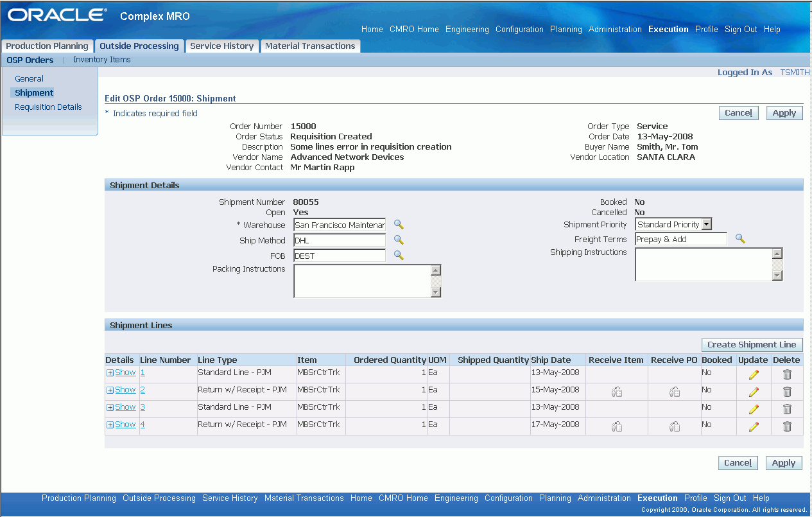The width and height of the screenshot is (812, 517).
Task: Click footer Service History link
Action: [x=230, y=498]
